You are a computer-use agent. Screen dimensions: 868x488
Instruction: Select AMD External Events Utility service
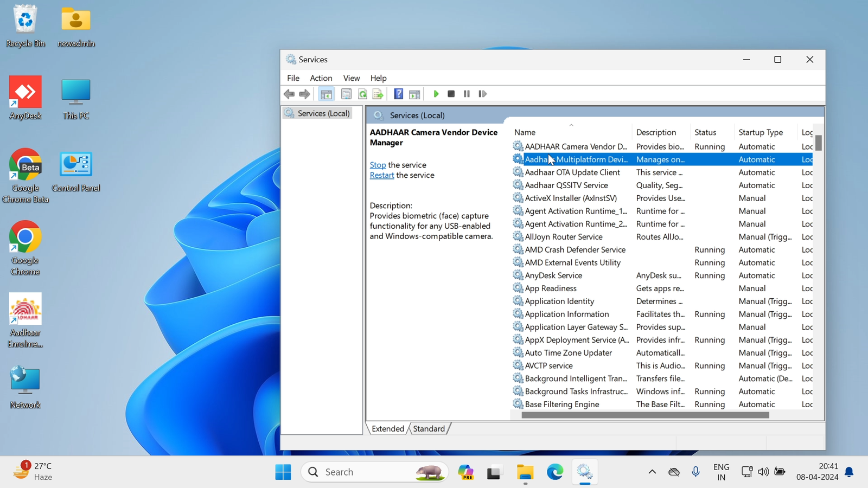(x=662, y=263)
